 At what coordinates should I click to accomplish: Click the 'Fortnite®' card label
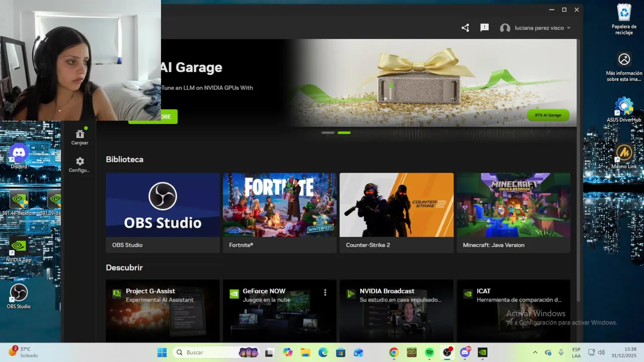pos(241,245)
